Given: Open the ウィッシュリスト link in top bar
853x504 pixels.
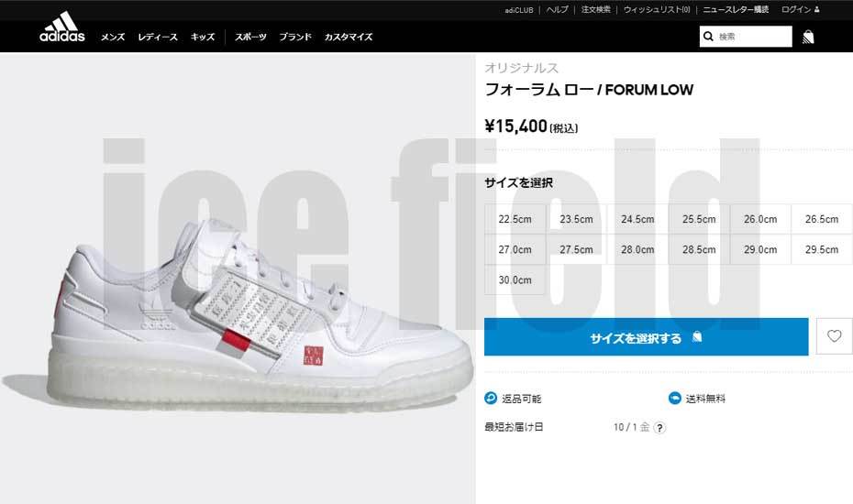Looking at the screenshot, I should [x=657, y=10].
